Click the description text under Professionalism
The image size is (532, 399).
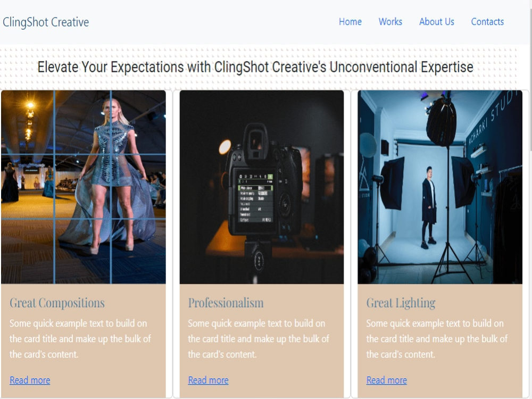(259, 338)
